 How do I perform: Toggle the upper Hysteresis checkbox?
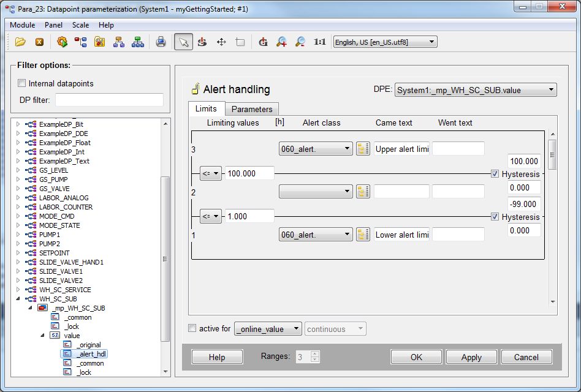495,174
